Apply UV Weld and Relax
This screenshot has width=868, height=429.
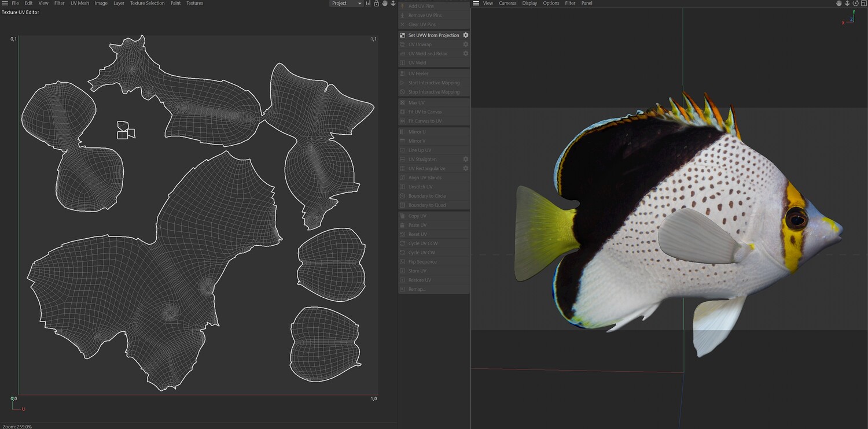pyautogui.click(x=430, y=54)
